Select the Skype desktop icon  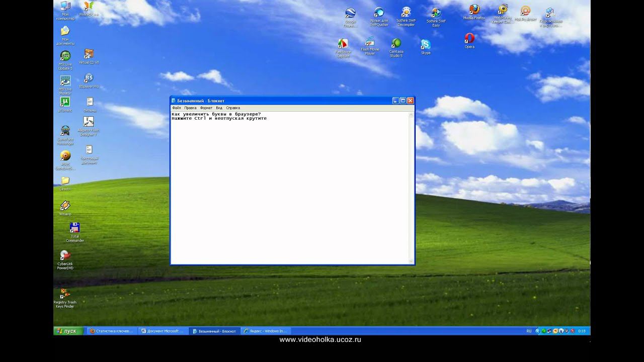[426, 47]
